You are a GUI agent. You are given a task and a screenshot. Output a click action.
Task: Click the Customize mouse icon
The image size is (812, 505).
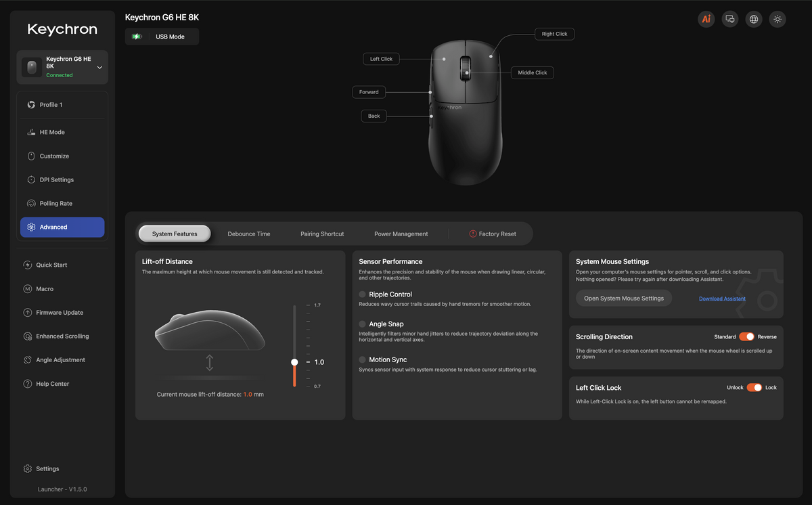31,156
